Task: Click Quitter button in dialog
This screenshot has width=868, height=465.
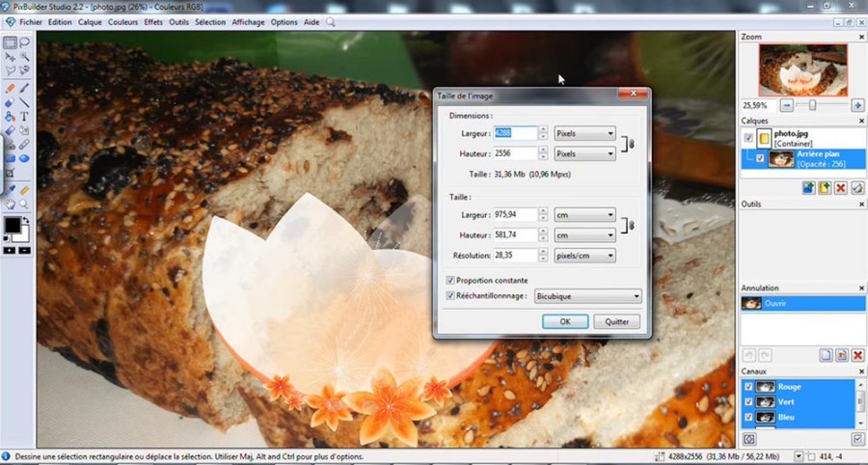Action: pyautogui.click(x=616, y=321)
